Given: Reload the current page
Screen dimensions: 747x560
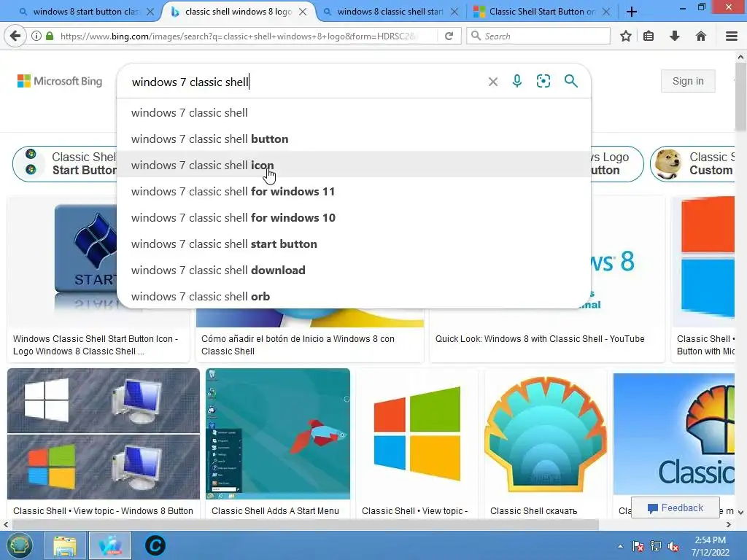Looking at the screenshot, I should 449,36.
